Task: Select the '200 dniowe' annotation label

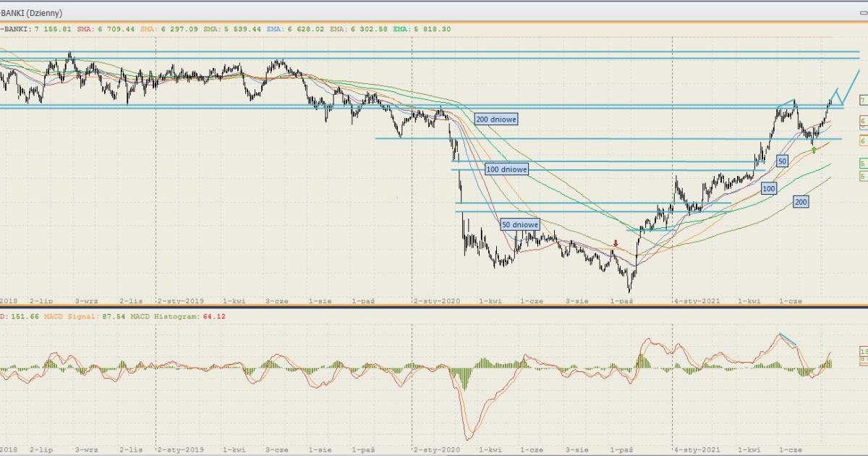Action: tap(496, 119)
